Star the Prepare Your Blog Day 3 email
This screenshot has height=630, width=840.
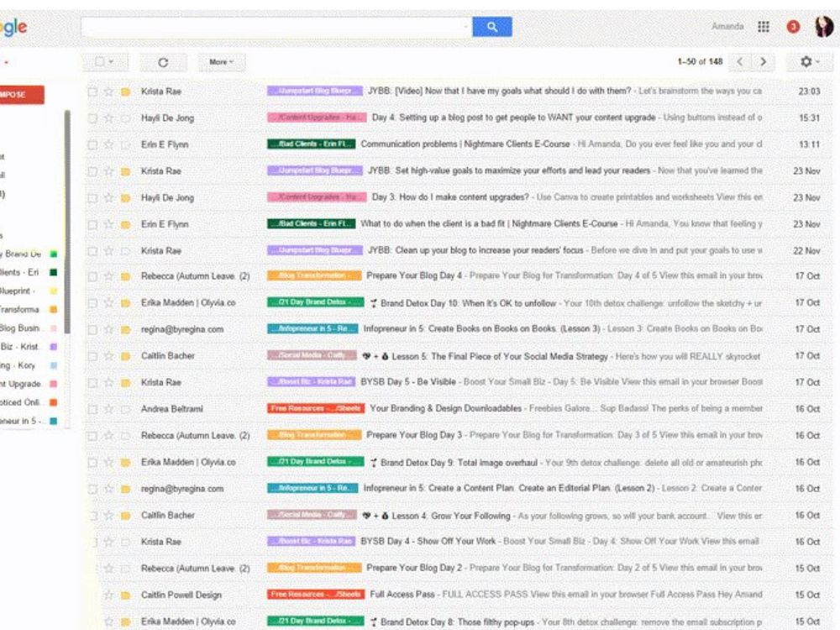108,435
